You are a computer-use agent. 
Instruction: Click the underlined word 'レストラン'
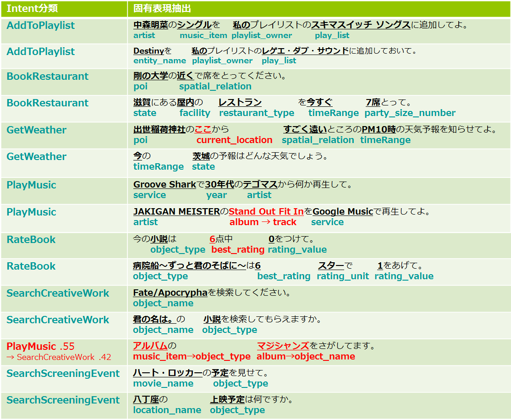[x=240, y=102]
